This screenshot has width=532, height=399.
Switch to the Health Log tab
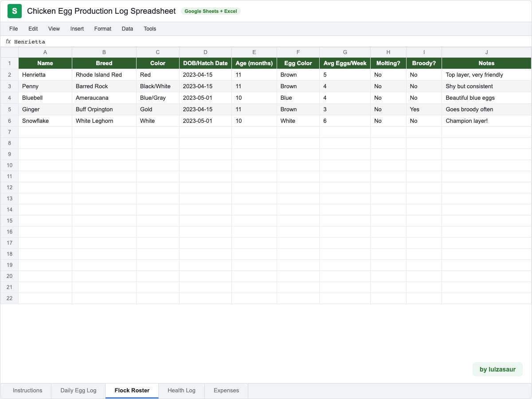(x=181, y=391)
